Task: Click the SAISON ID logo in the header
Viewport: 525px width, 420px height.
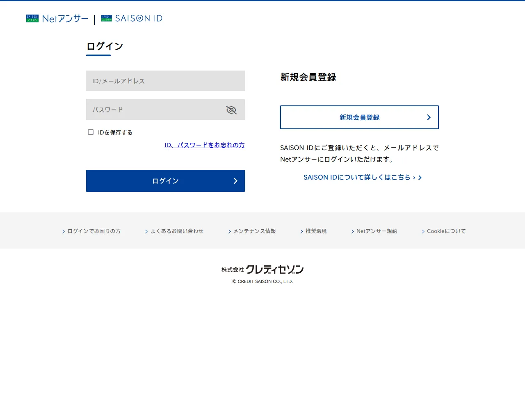Action: click(x=132, y=18)
